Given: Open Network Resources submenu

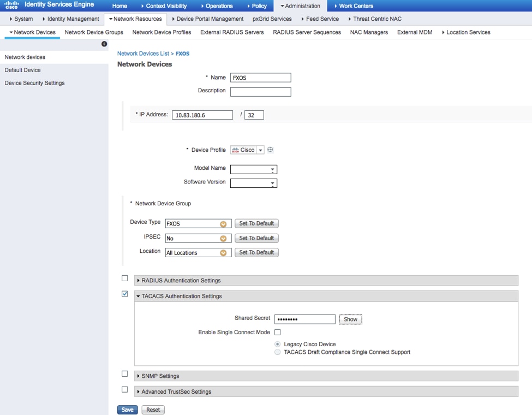Looking at the screenshot, I should coord(135,19).
